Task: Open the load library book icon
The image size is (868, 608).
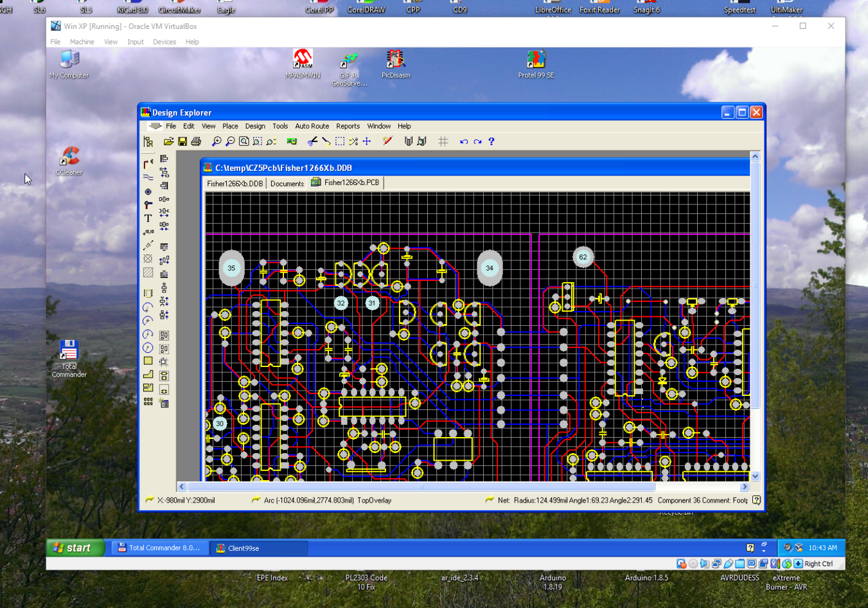Action: pyautogui.click(x=408, y=141)
